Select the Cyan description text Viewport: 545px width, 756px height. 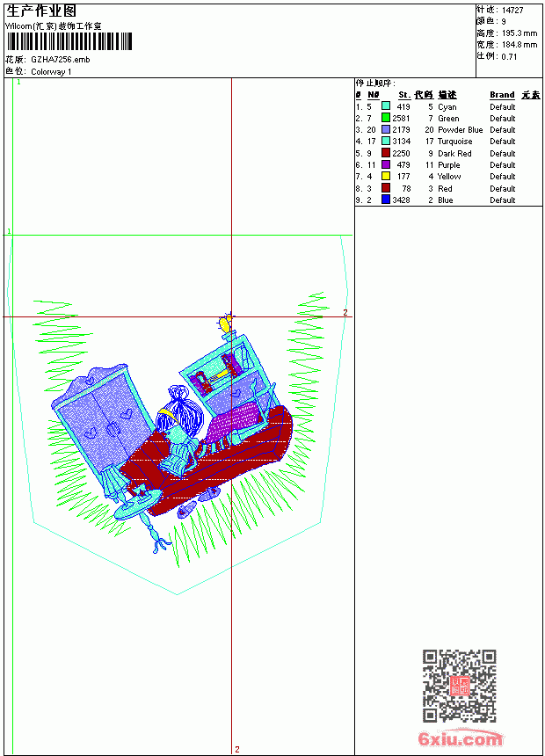coord(447,107)
